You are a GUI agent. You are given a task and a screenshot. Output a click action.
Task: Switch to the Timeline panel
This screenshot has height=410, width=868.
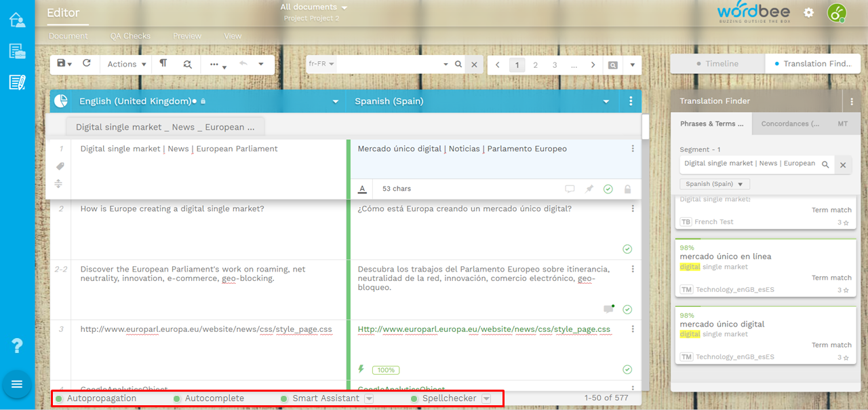pos(717,64)
